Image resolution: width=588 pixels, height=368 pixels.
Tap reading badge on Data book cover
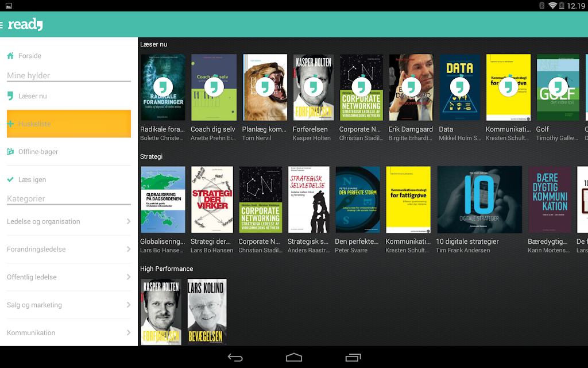pyautogui.click(x=460, y=87)
